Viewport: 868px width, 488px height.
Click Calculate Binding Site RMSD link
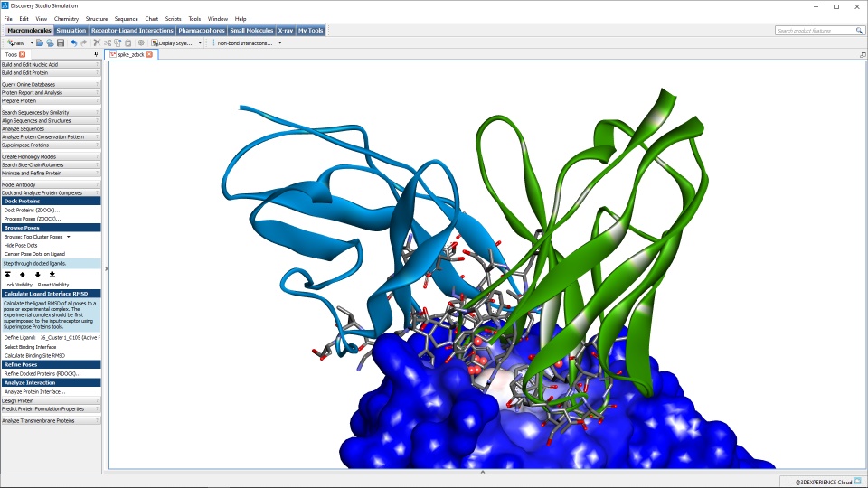35,356
